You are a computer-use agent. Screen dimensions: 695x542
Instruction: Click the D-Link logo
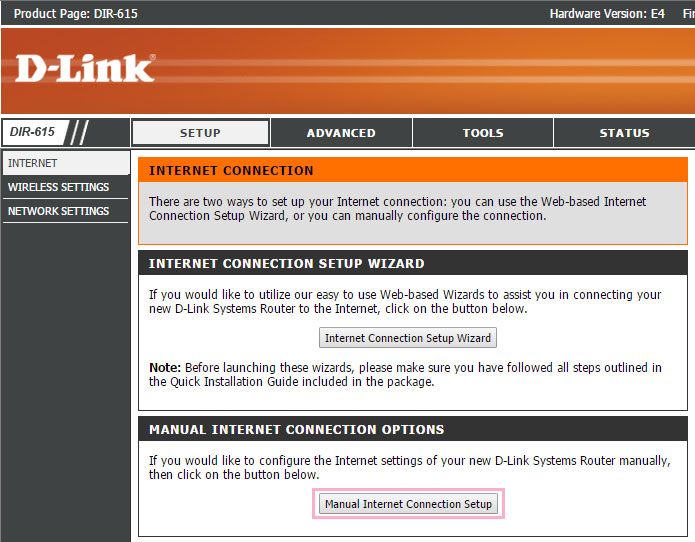[x=85, y=68]
